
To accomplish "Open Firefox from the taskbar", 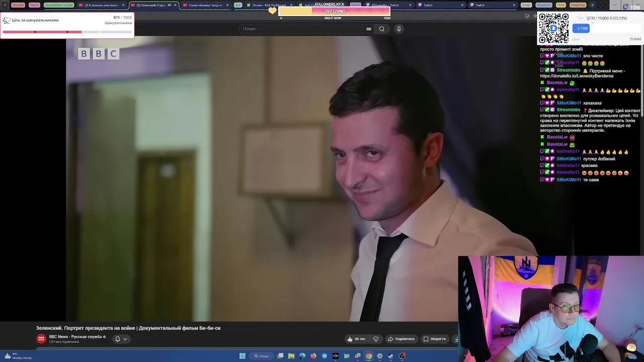I will click(x=313, y=356).
